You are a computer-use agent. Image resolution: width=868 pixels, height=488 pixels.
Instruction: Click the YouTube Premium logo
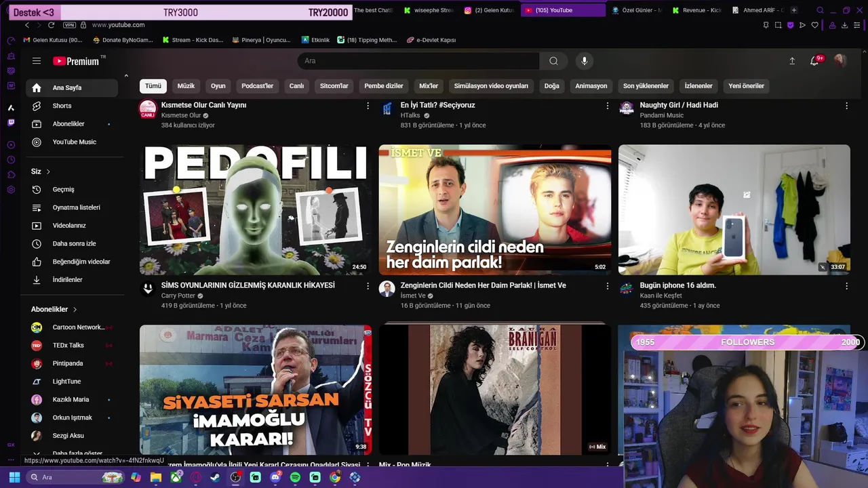click(76, 61)
